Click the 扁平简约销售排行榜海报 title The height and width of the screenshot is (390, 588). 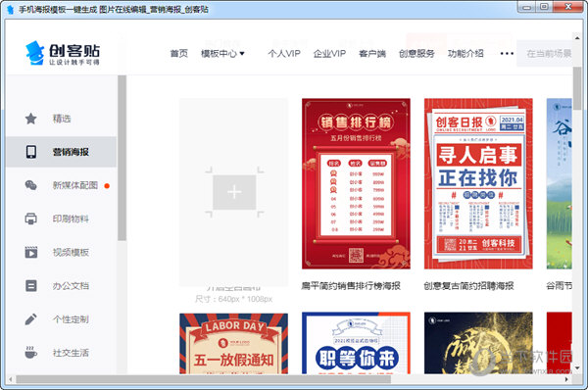pyautogui.click(x=351, y=286)
